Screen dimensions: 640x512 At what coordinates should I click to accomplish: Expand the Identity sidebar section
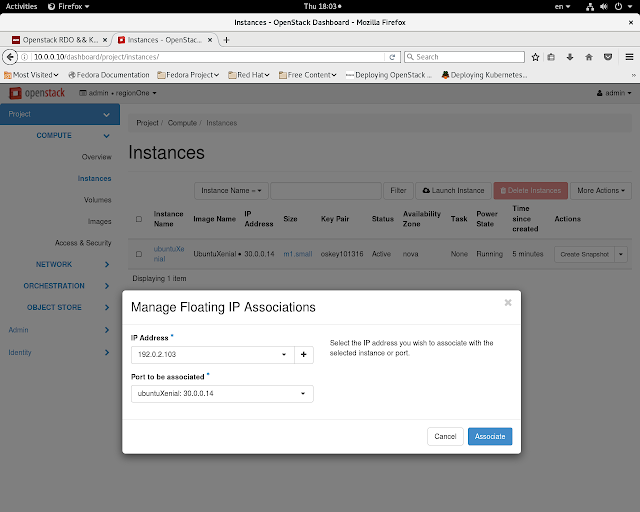(x=59, y=352)
